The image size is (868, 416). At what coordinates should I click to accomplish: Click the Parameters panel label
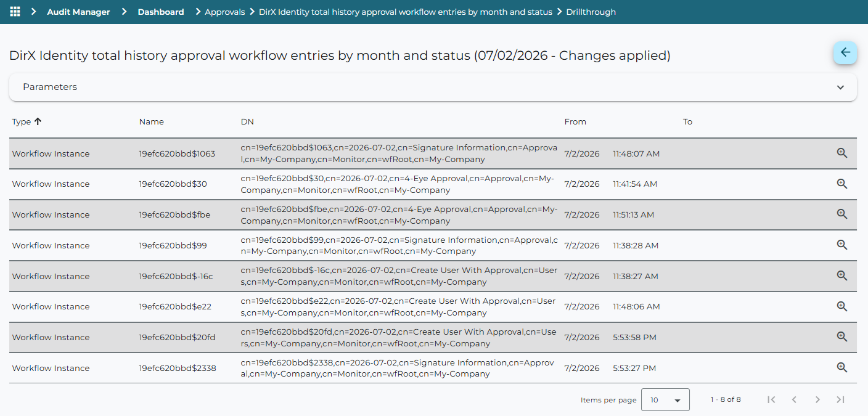coord(50,87)
